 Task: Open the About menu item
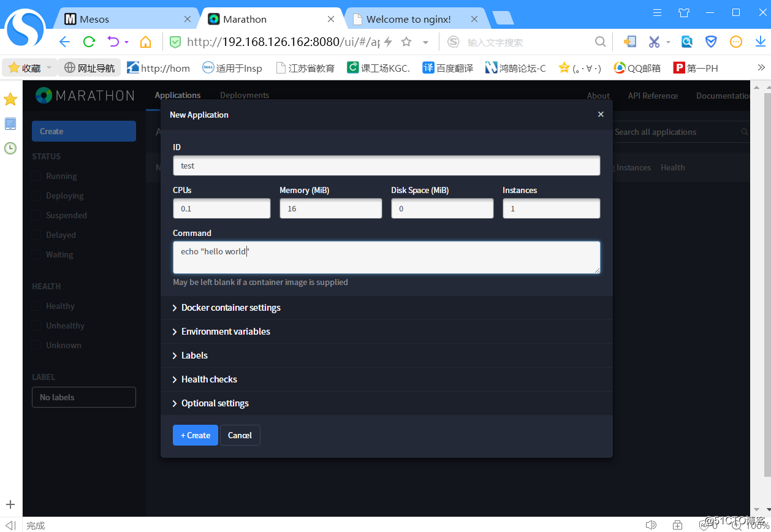click(x=598, y=96)
